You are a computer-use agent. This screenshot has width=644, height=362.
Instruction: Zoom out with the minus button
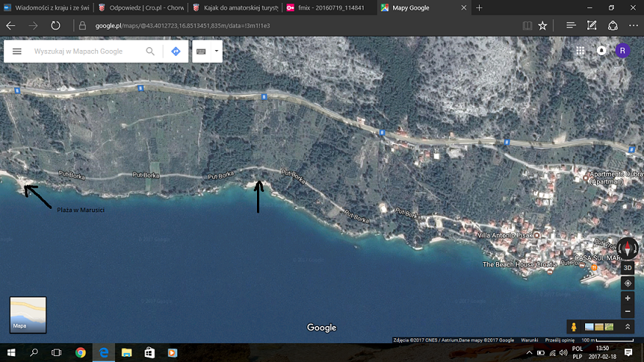pyautogui.click(x=627, y=313)
